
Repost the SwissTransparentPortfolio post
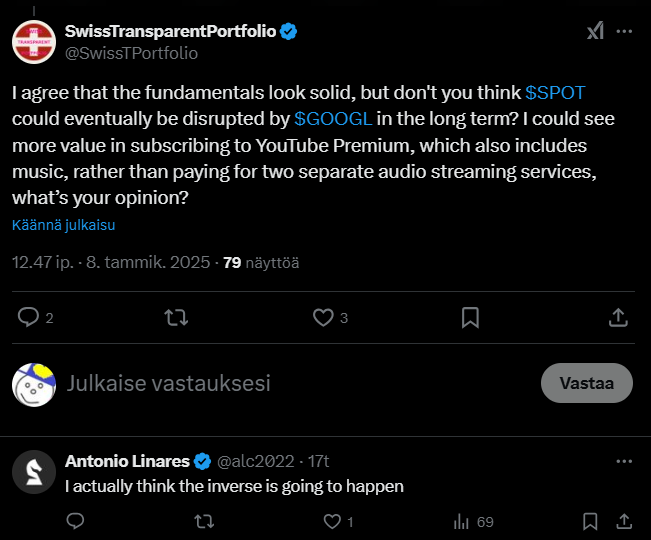(176, 317)
